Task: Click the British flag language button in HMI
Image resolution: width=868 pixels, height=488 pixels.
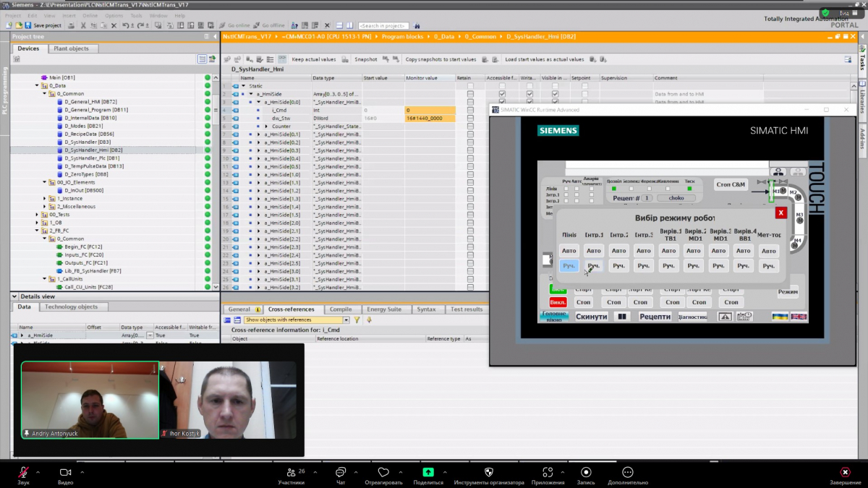Action: pos(799,317)
